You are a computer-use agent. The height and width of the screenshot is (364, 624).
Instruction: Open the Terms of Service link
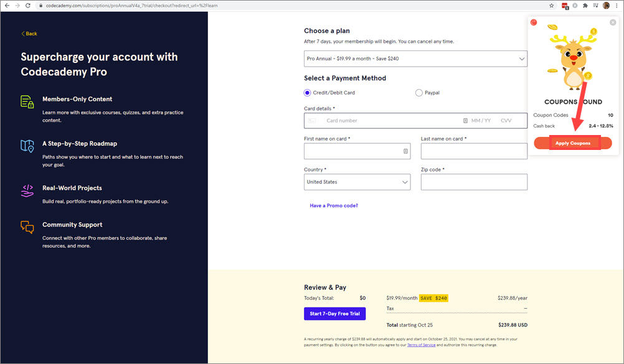point(421,345)
